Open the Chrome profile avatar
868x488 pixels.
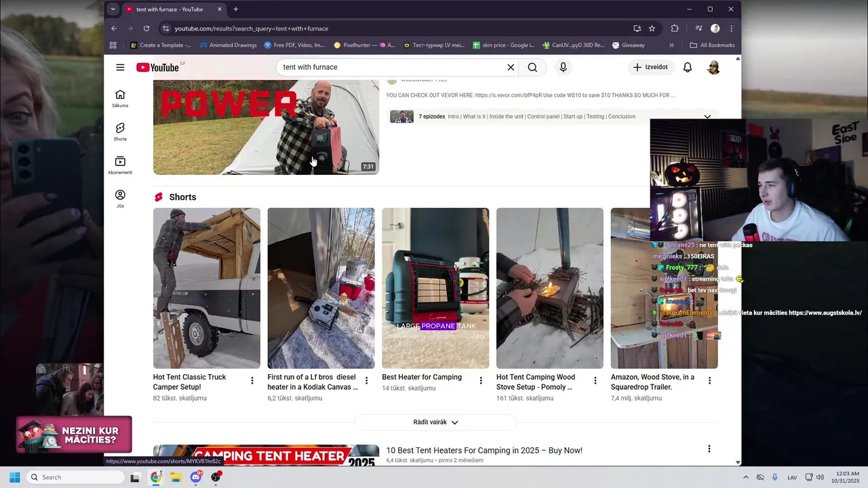[715, 28]
